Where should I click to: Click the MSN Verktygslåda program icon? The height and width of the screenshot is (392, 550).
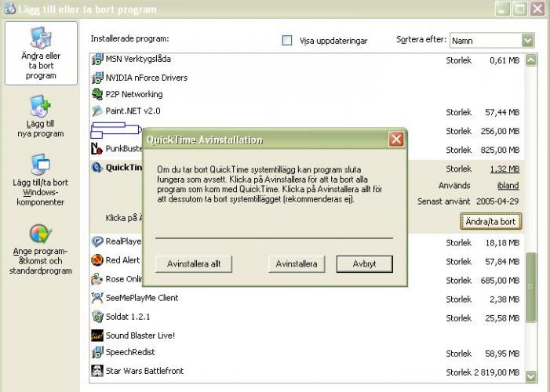pos(97,59)
